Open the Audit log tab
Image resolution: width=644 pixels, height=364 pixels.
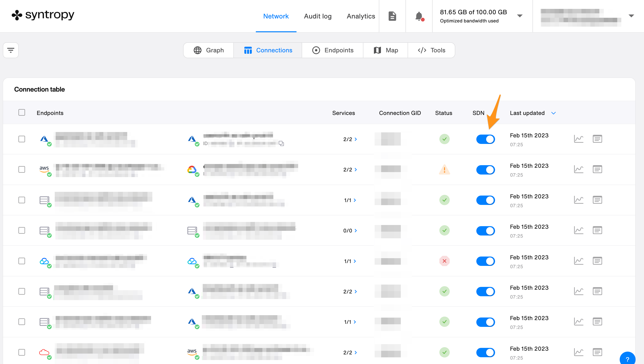click(x=318, y=16)
